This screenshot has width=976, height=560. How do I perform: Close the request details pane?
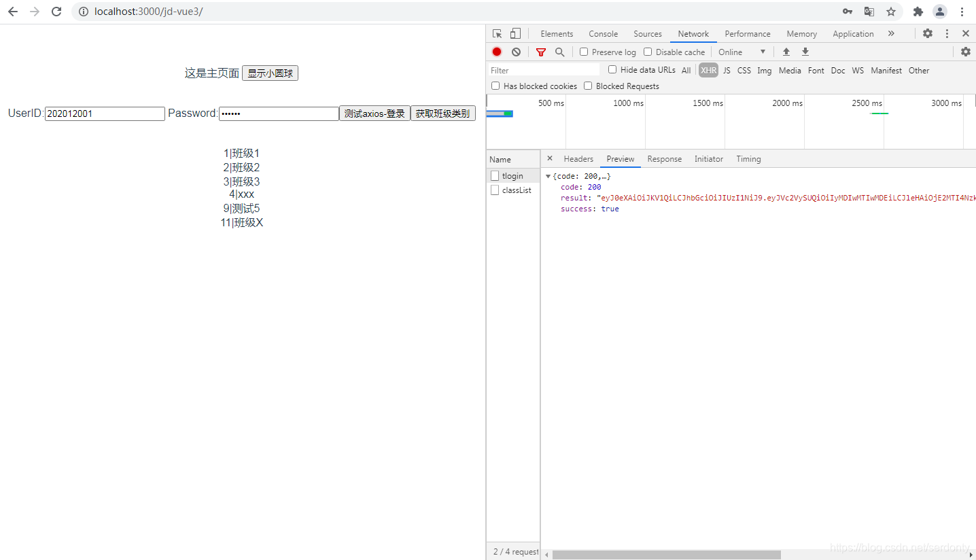point(550,158)
